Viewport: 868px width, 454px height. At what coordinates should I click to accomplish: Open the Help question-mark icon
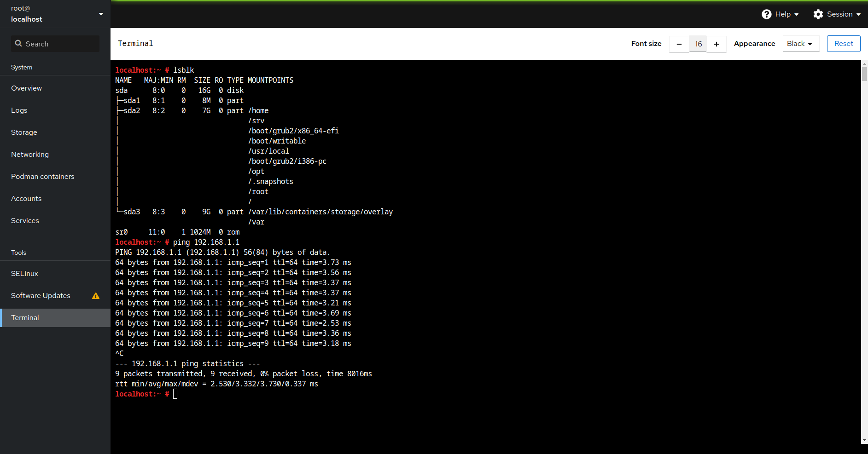(766, 14)
